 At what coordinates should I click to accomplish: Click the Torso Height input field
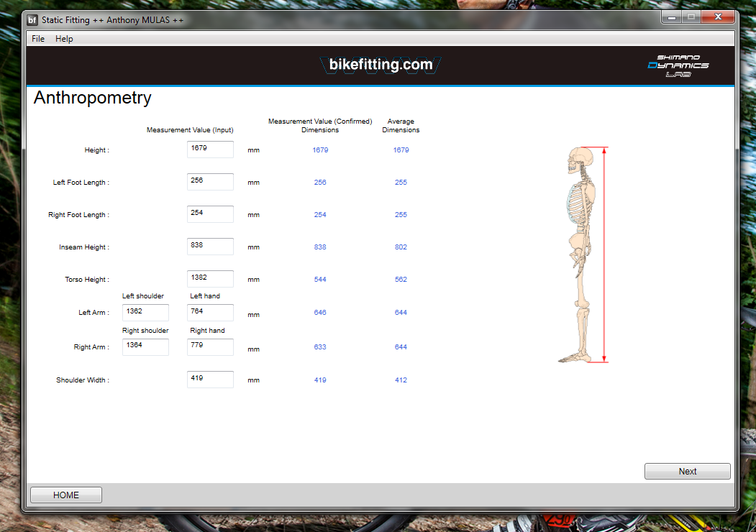tap(210, 278)
